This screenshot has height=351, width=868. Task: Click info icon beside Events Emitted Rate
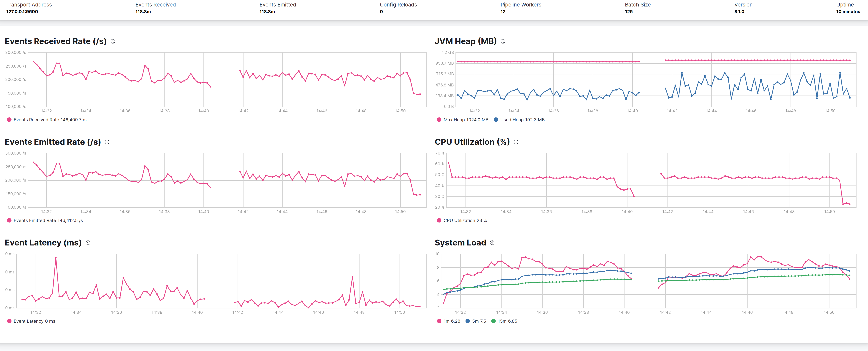107,142
